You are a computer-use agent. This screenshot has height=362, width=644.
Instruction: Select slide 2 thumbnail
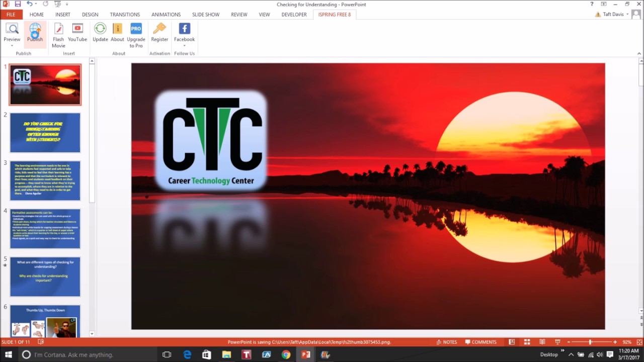click(45, 133)
